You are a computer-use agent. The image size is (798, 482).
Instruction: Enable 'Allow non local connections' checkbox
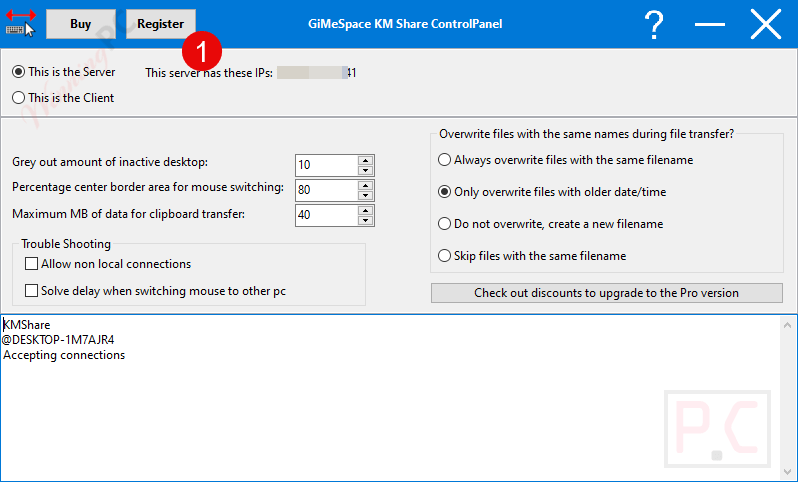pos(108,264)
